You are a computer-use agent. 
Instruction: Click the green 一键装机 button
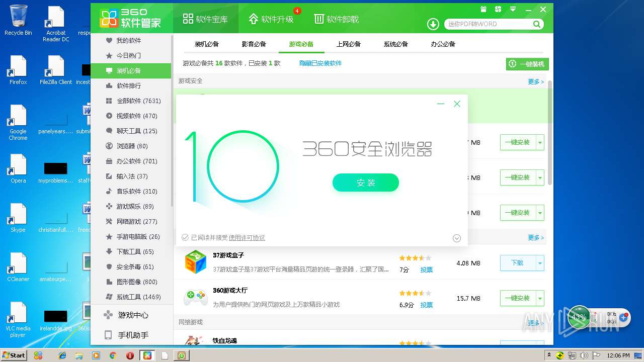pyautogui.click(x=527, y=64)
